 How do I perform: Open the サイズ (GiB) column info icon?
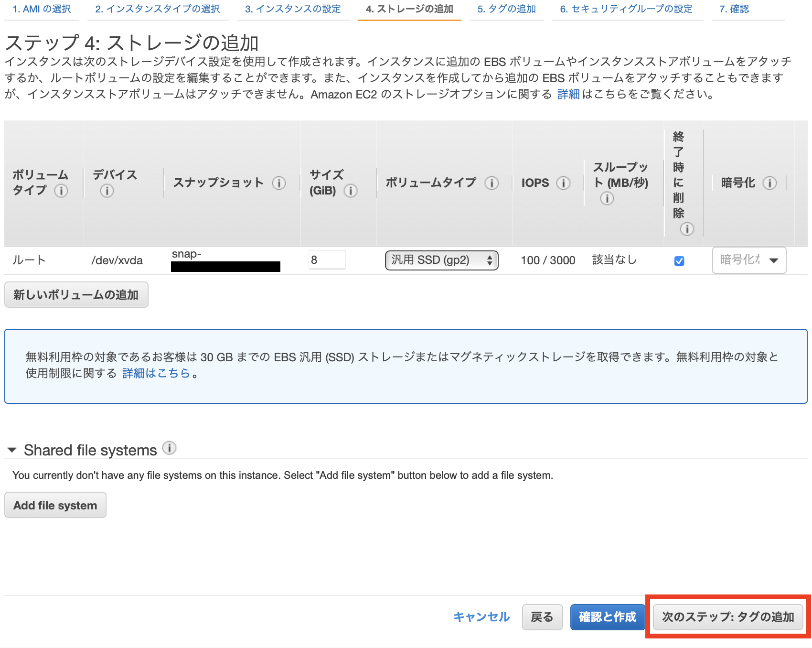352,190
